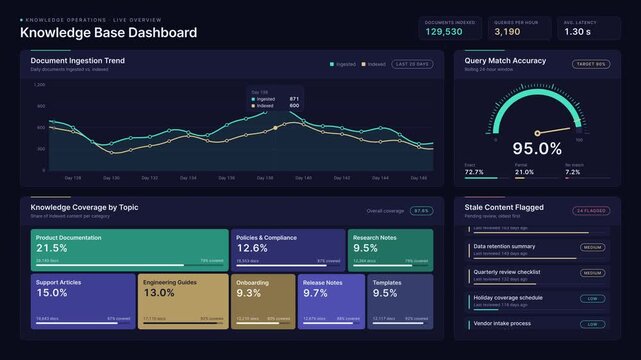Select the Research Notes 9.5% tile
This screenshot has width=641, height=360.
390,250
